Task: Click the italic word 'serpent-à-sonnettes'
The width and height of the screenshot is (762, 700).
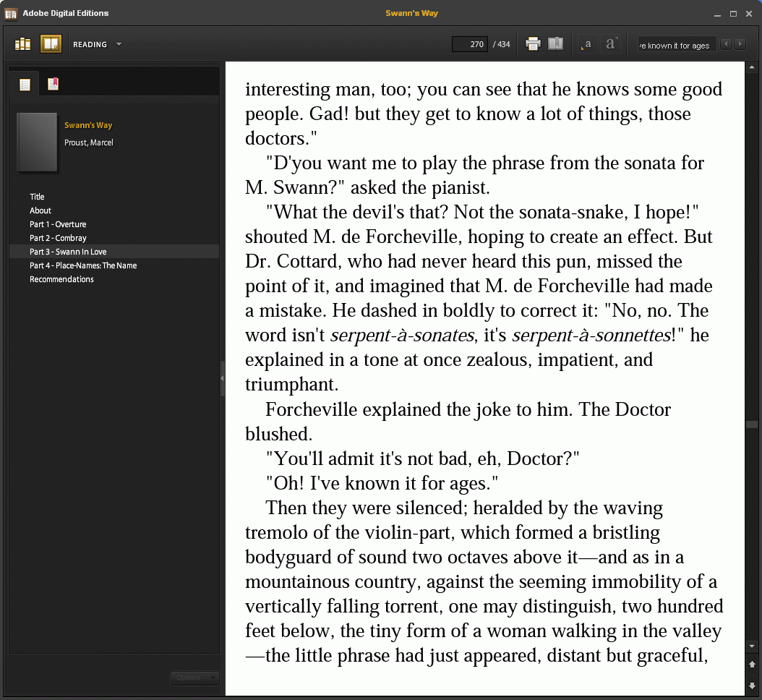Action: click(x=591, y=336)
